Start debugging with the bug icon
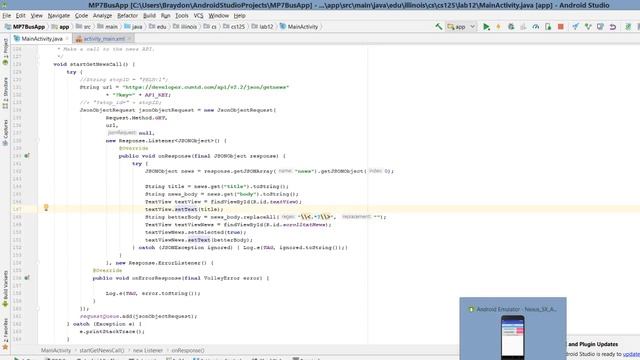640x360 pixels. click(511, 27)
